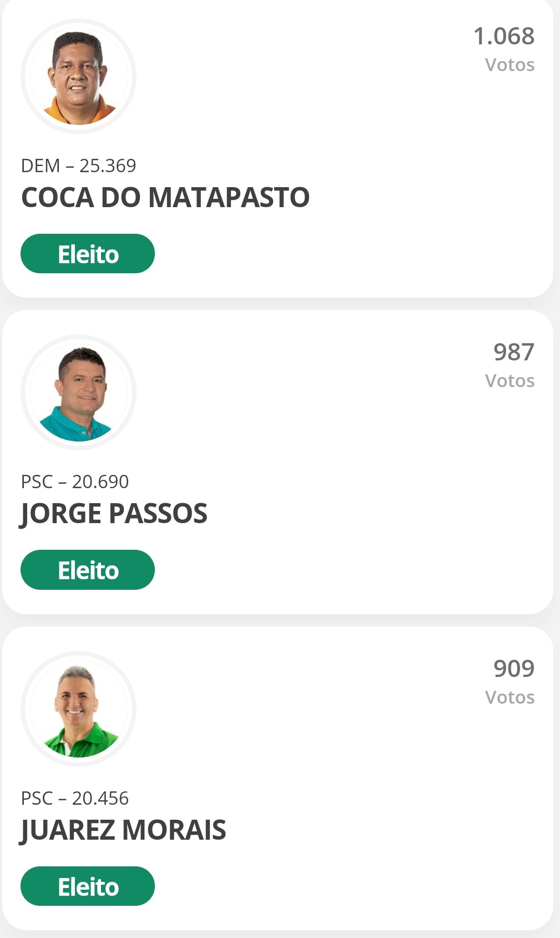Tap the PSC – 20.690 party label
The image size is (560, 938).
75,481
